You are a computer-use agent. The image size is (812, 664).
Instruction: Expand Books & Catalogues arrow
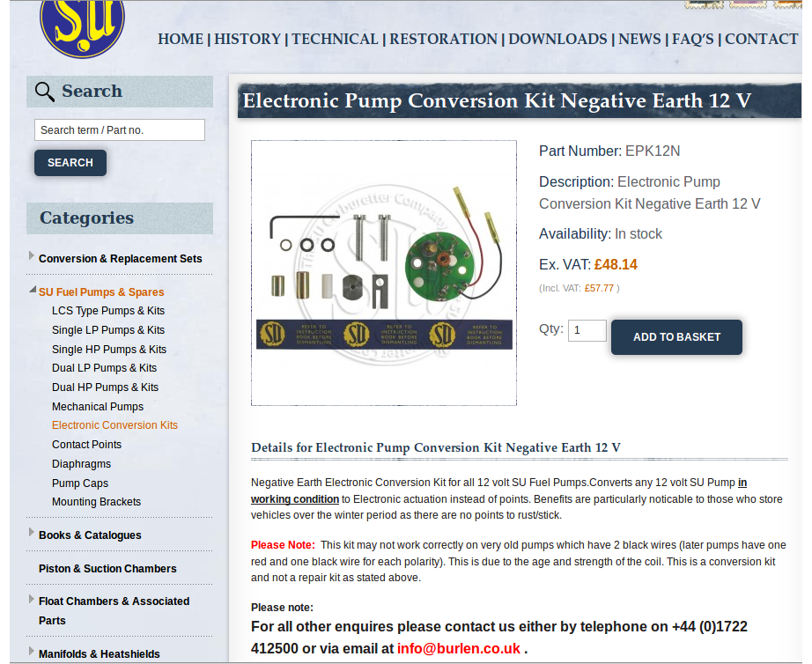32,533
